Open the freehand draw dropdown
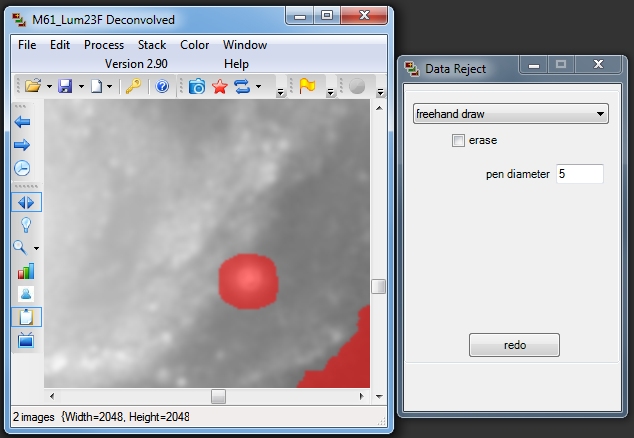 [x=511, y=114]
